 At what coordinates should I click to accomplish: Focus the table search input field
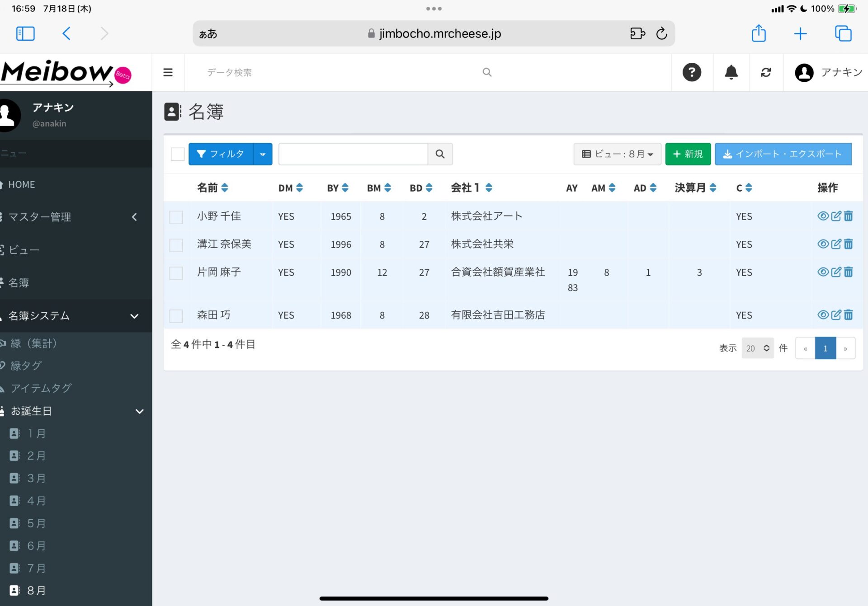click(353, 154)
